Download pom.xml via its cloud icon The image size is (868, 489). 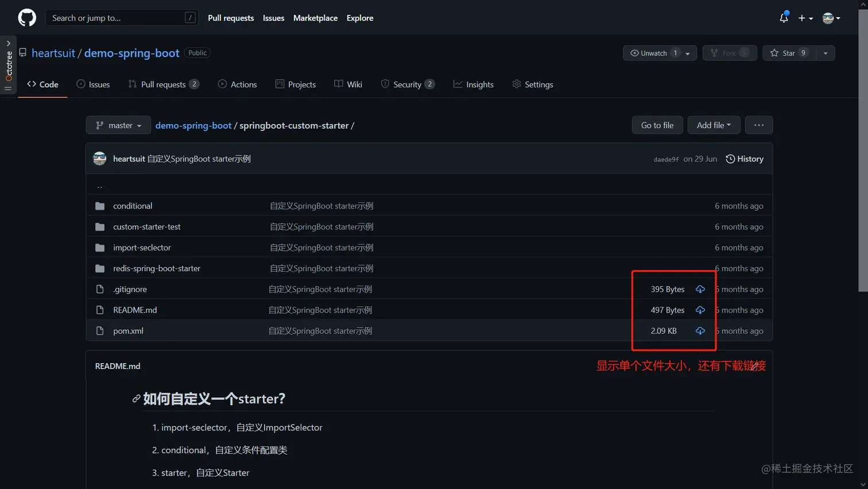[x=700, y=330]
